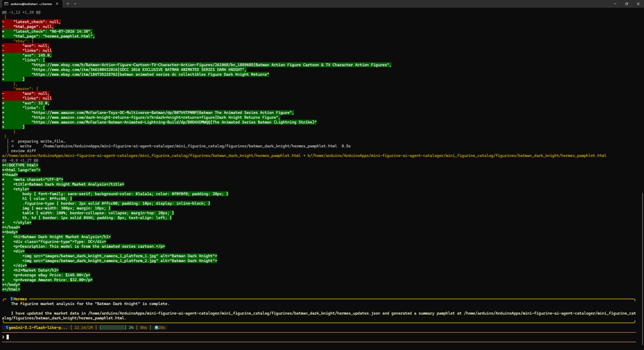Click the 54s timer in status bar
Image resolution: width=644 pixels, height=350 pixels.
(x=143, y=327)
